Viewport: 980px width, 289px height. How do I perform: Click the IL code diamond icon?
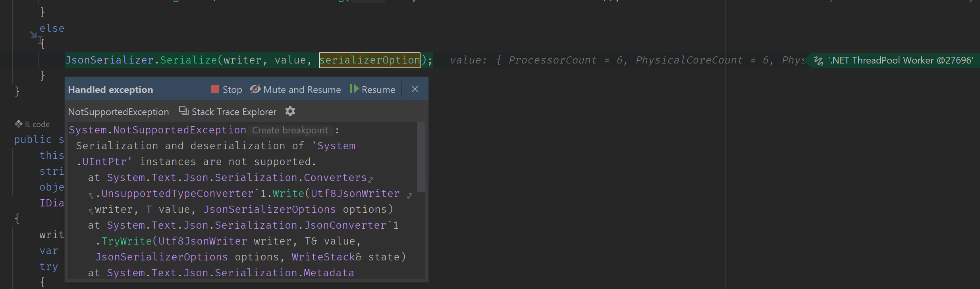tap(19, 123)
